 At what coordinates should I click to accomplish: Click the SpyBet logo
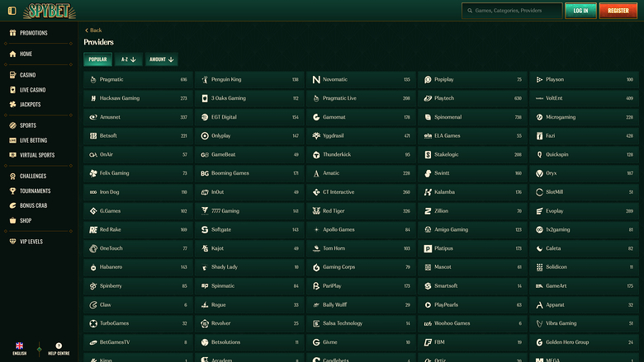pos(50,11)
